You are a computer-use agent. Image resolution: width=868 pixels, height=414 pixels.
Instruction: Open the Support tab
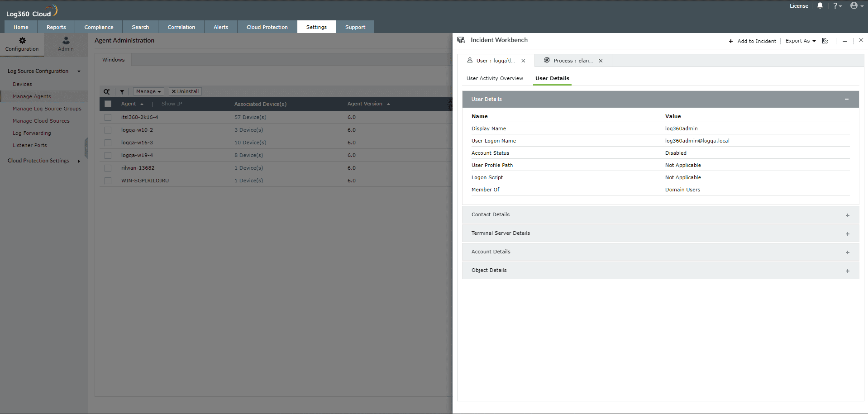coord(355,27)
